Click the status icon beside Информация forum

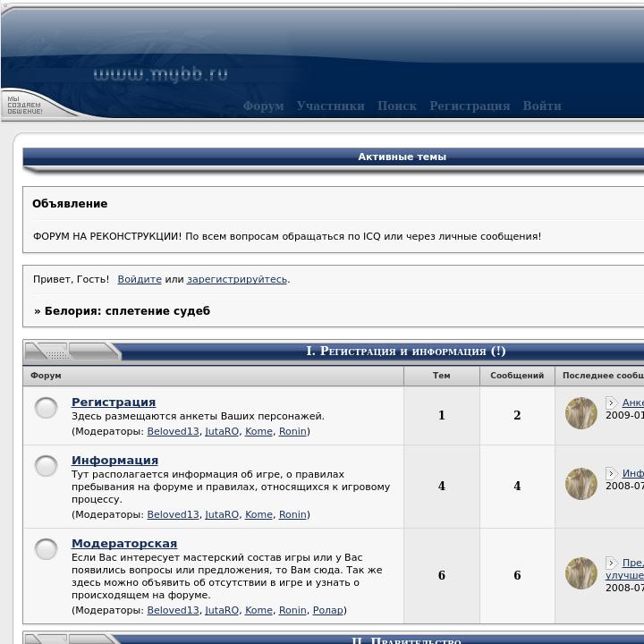(46, 466)
